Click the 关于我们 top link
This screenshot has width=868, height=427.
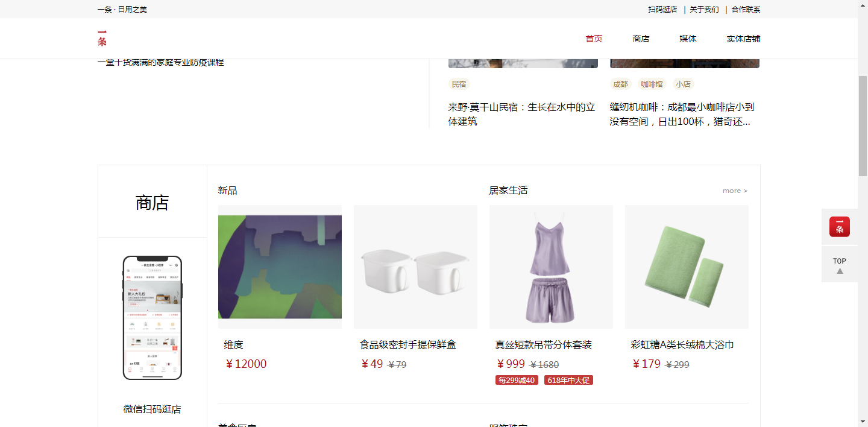tap(704, 10)
